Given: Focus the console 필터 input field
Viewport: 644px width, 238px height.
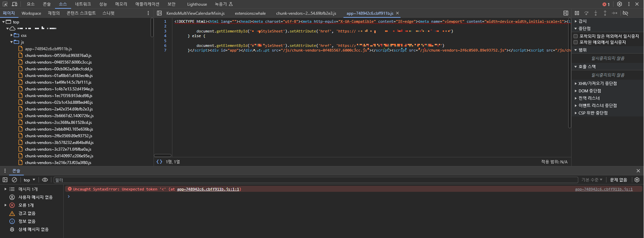Looking at the screenshot, I should (316, 180).
